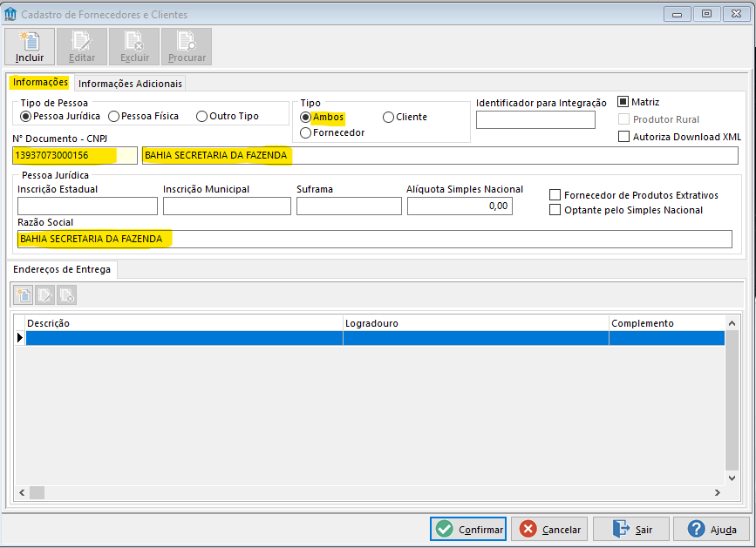This screenshot has height=548, width=756.
Task: Click the Inscrição Estadual field
Action: 87,206
